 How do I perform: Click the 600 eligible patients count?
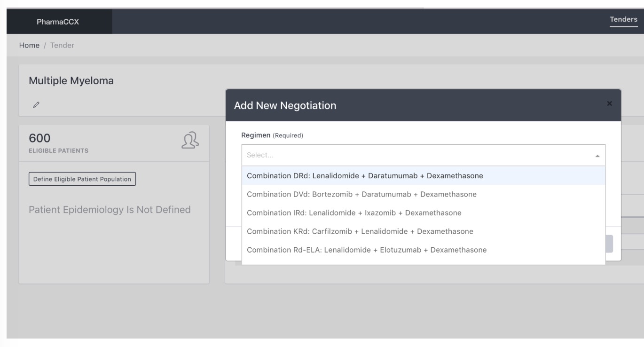pyautogui.click(x=39, y=138)
